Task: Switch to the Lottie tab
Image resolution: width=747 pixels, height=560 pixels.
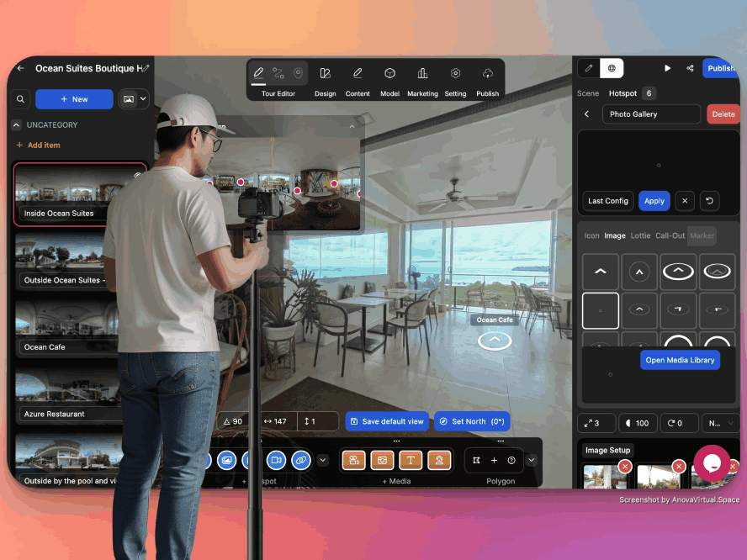Action: [x=640, y=235]
